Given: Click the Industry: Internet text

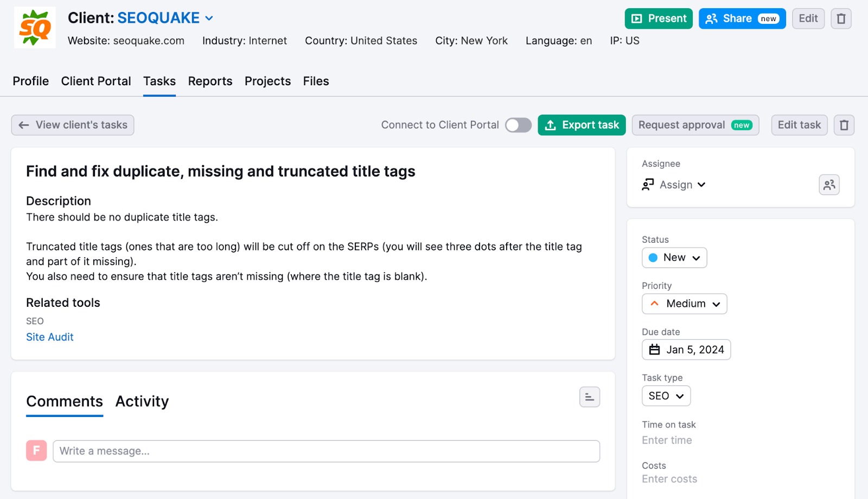Looking at the screenshot, I should 245,41.
